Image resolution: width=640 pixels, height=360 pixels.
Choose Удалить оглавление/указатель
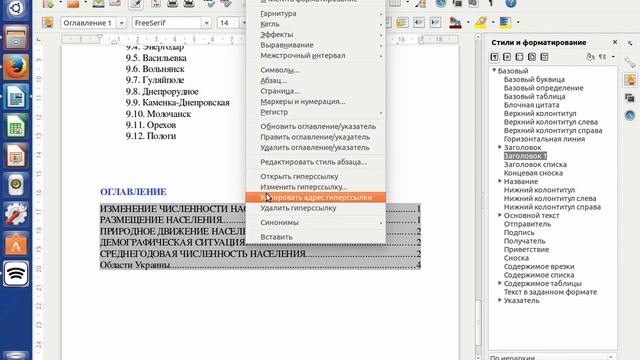point(316,147)
